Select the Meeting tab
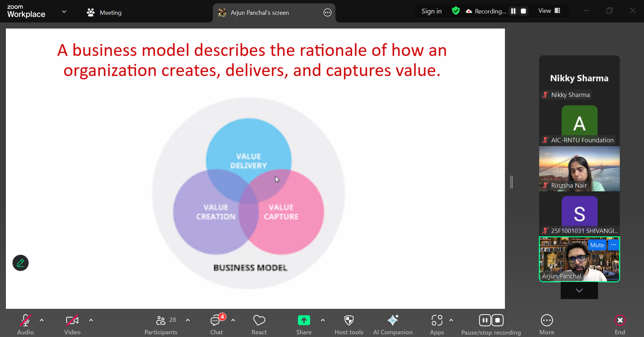 point(104,13)
